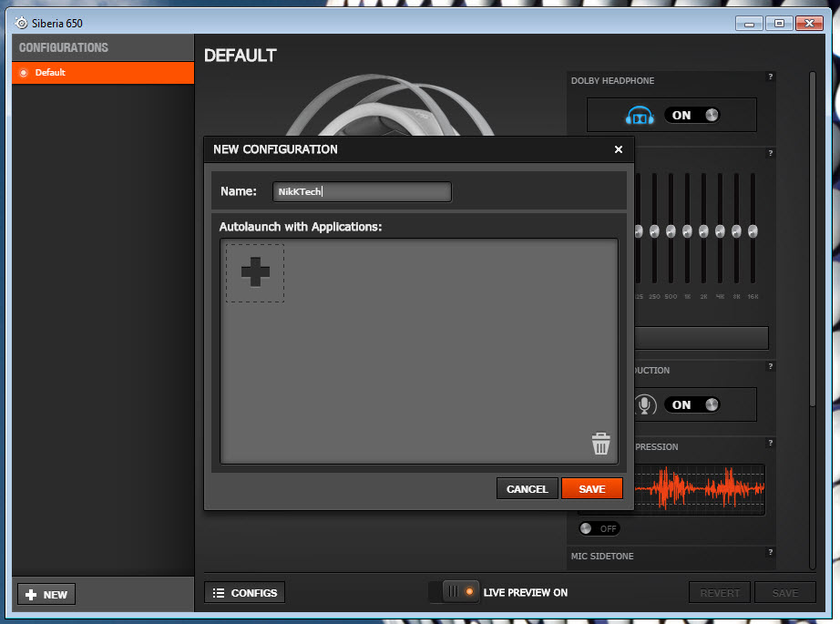The height and width of the screenshot is (624, 840).
Task: Click the 8K equalizer slider knob
Action: (737, 230)
